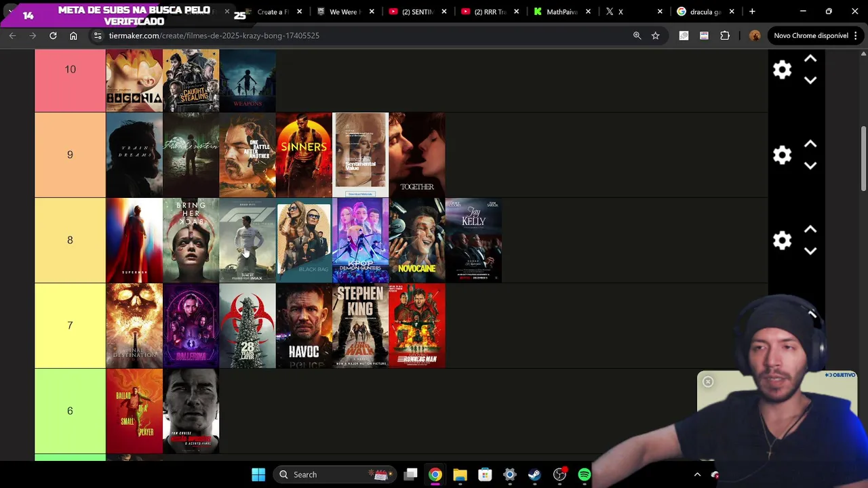Move tier 9 row up
This screenshot has height=488, width=868.
point(810,144)
